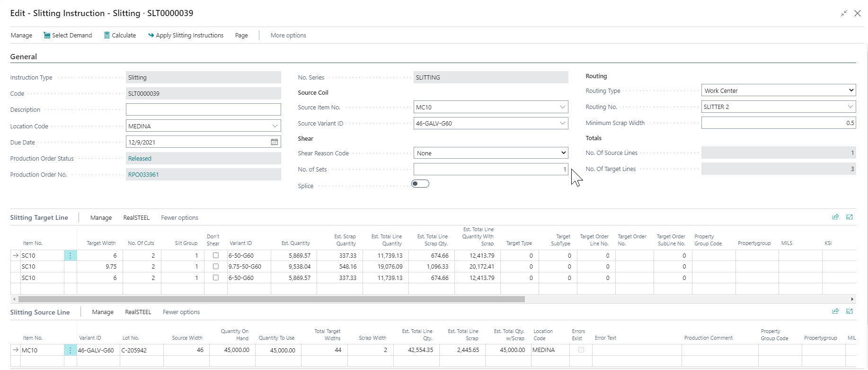Click Location Code cell MEDINA in source line
Viewport: 868px width, 370px height.
tap(550, 350)
